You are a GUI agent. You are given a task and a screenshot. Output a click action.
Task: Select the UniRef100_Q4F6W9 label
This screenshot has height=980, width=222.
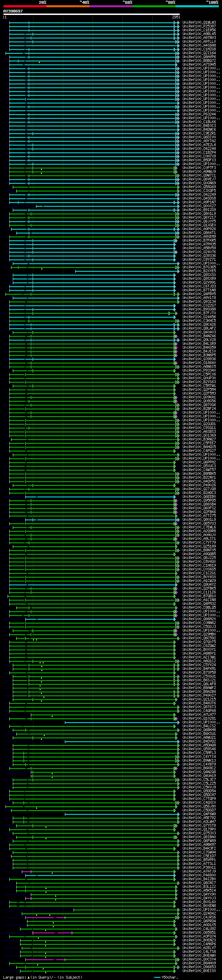[199, 814]
